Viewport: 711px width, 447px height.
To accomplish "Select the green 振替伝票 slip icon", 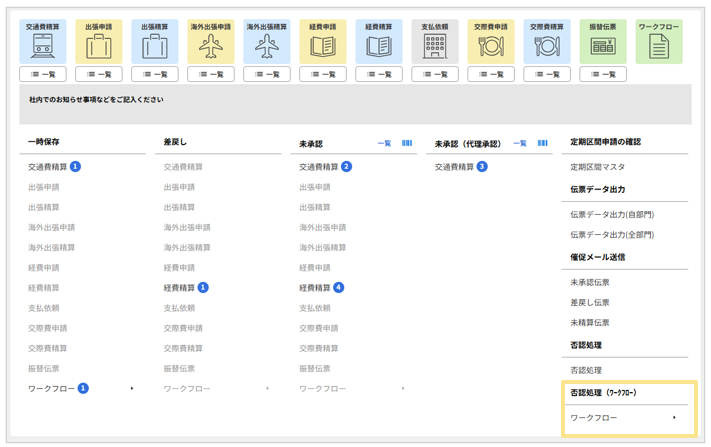I will click(603, 45).
